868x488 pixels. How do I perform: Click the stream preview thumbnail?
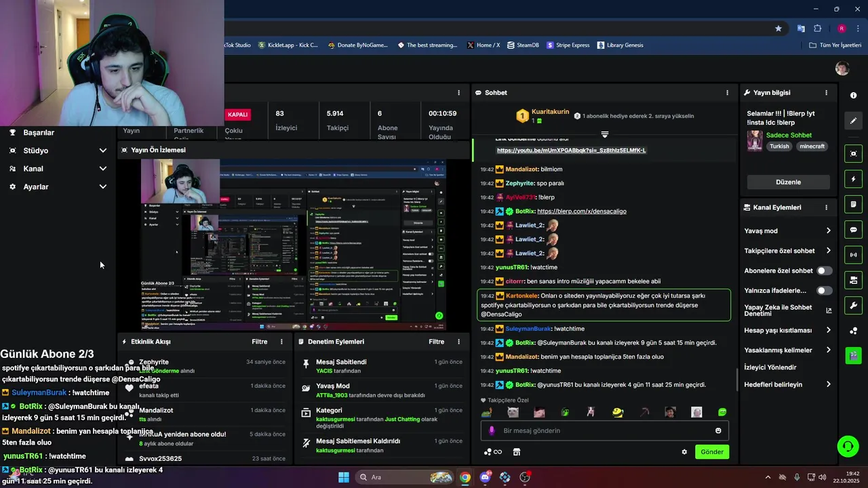pyautogui.click(x=294, y=245)
